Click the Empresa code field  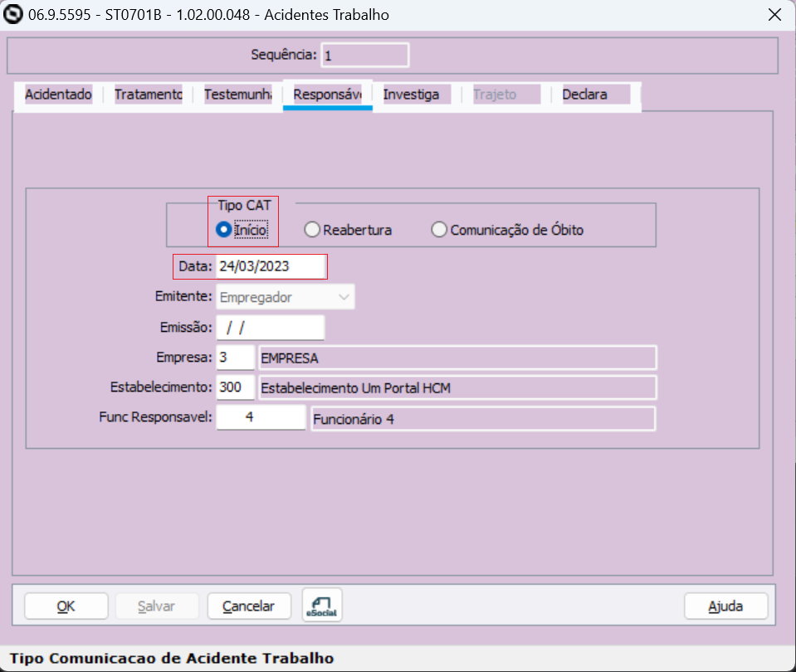pyautogui.click(x=236, y=358)
